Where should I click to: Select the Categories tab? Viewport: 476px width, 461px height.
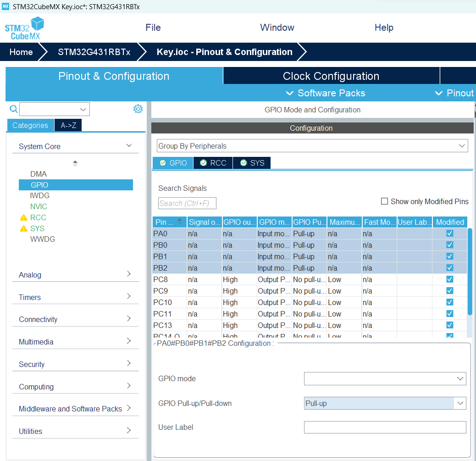(x=30, y=125)
